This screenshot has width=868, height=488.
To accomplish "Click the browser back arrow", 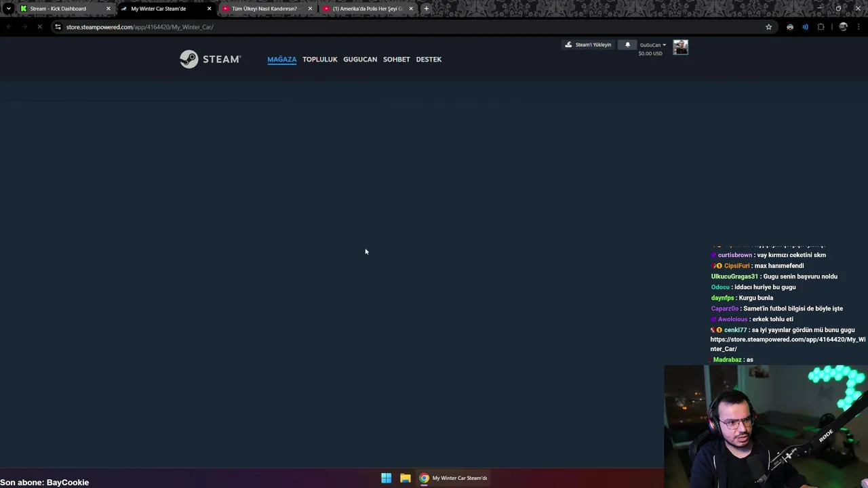I will tap(9, 27).
